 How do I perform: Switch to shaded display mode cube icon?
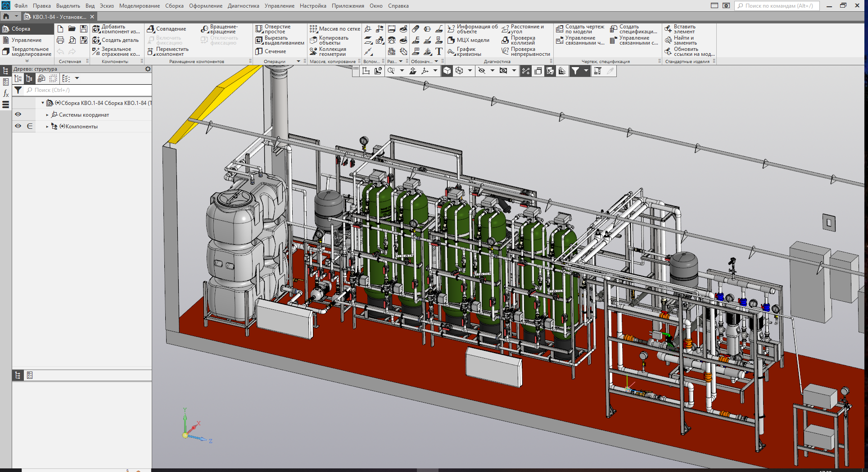447,71
